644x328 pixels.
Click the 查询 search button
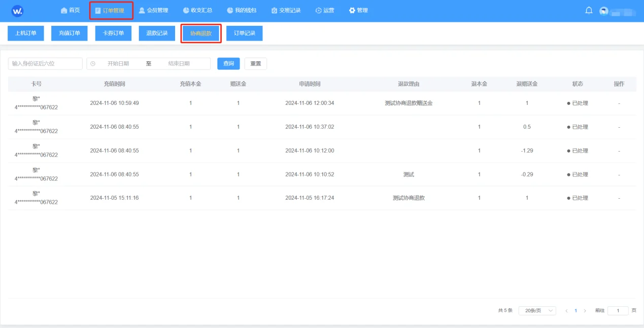click(229, 64)
